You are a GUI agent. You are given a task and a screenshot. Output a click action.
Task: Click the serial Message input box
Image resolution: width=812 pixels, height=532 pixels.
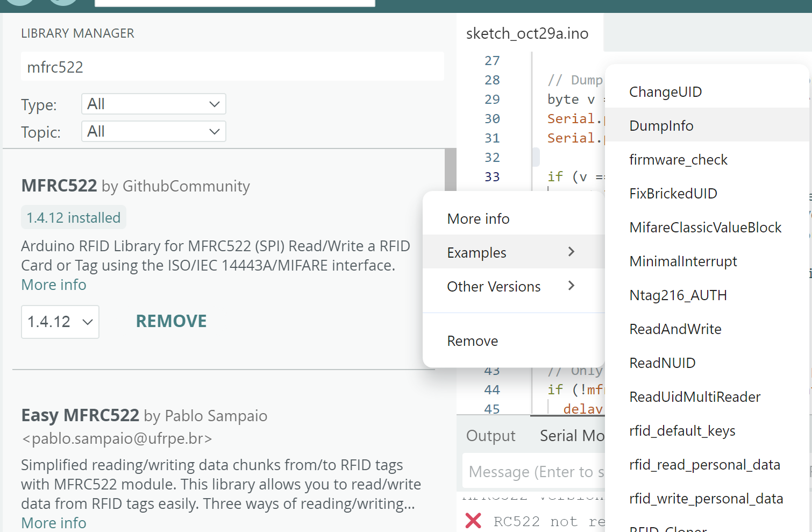532,472
